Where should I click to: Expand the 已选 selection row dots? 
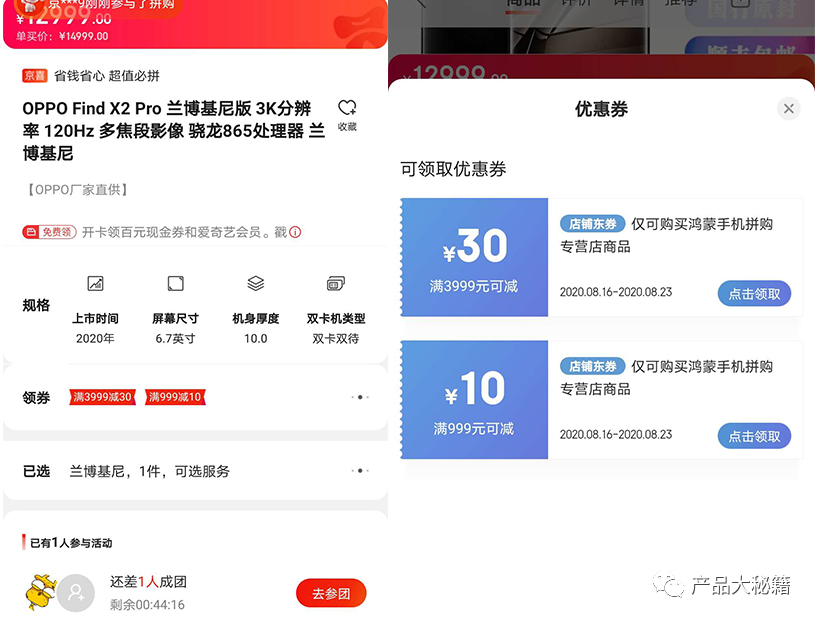(360, 470)
